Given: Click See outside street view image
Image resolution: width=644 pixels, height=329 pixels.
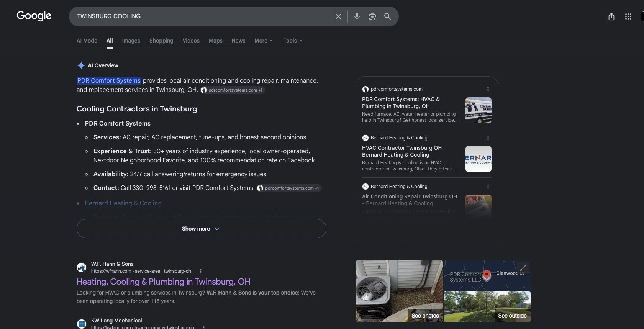Looking at the screenshot, I should 487,307.
